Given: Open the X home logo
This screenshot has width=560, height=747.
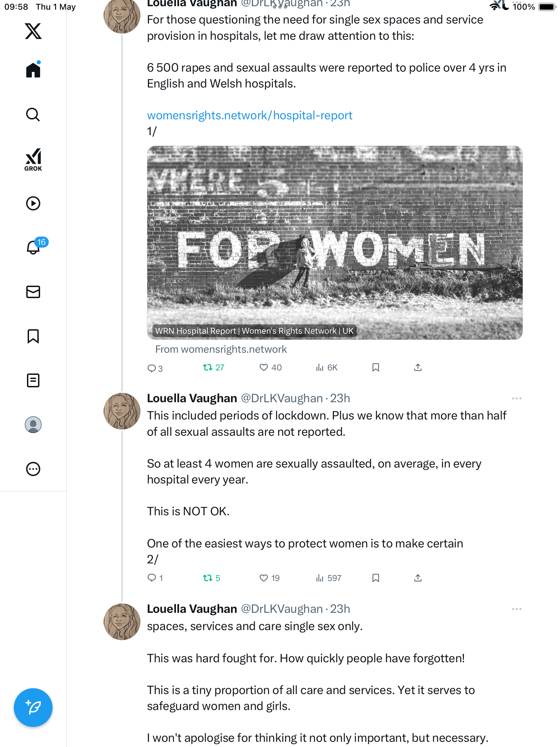Looking at the screenshot, I should pyautogui.click(x=33, y=31).
